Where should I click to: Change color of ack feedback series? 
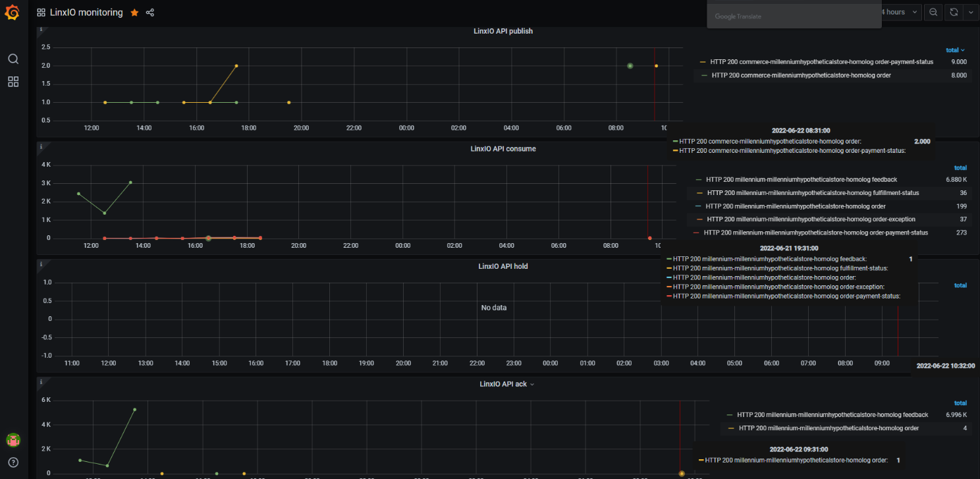(729, 415)
